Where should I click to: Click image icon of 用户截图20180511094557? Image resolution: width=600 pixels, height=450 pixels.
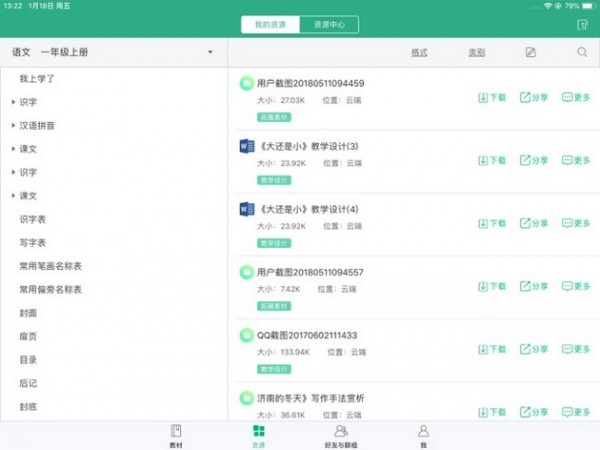[x=247, y=272]
